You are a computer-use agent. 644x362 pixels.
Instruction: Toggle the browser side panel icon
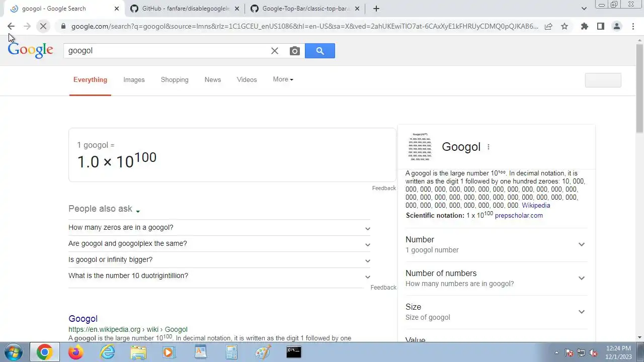[x=601, y=26]
